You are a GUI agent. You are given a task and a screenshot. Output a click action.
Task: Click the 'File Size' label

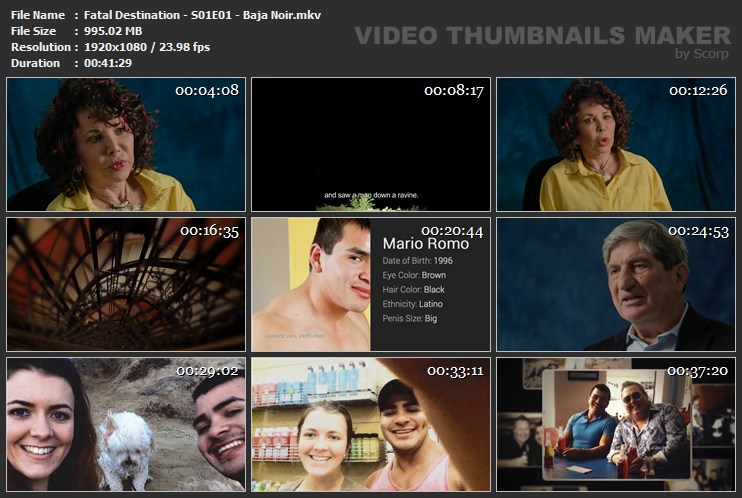[33, 31]
